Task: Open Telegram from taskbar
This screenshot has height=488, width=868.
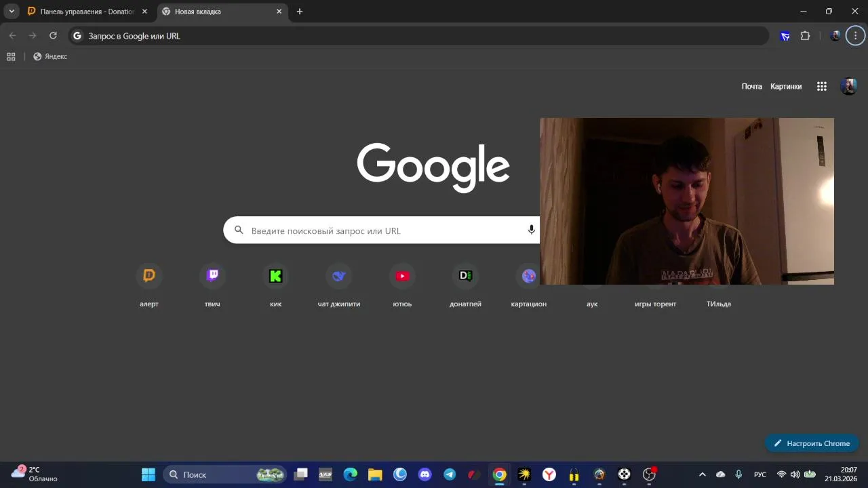Action: click(x=450, y=474)
